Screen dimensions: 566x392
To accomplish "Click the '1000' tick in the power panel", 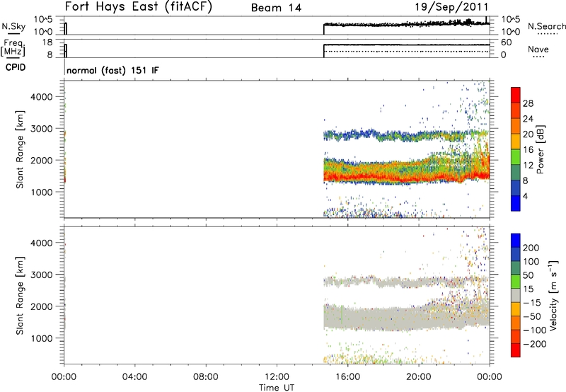I will pos(42,192).
